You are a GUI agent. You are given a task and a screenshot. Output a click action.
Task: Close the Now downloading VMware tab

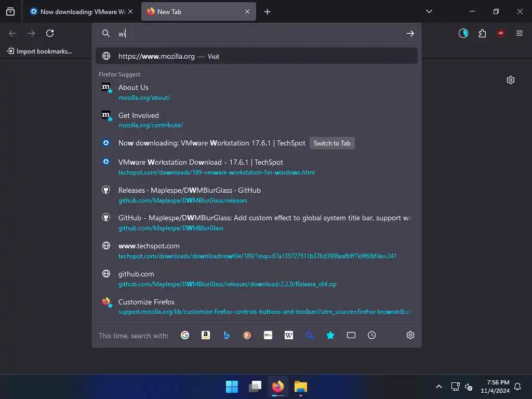(130, 11)
